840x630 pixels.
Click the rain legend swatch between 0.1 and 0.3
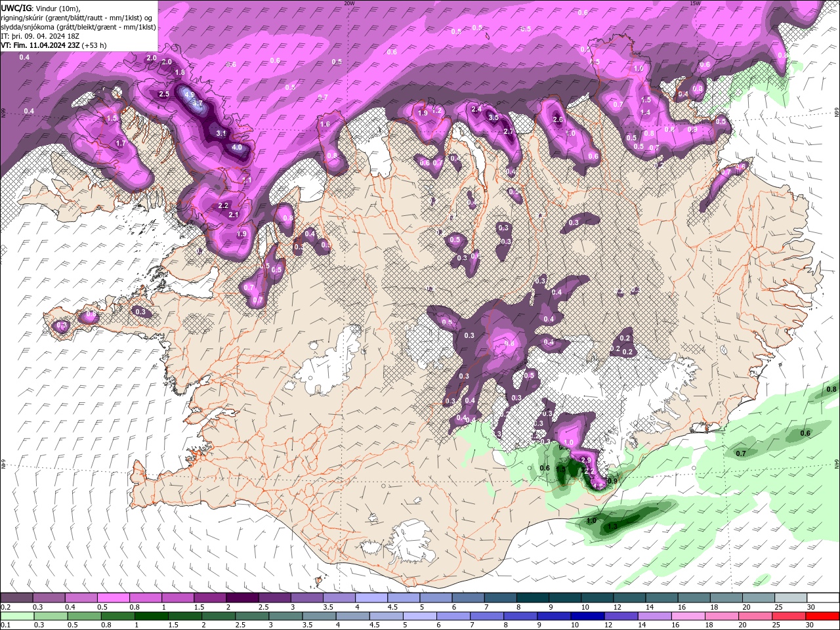(17, 616)
